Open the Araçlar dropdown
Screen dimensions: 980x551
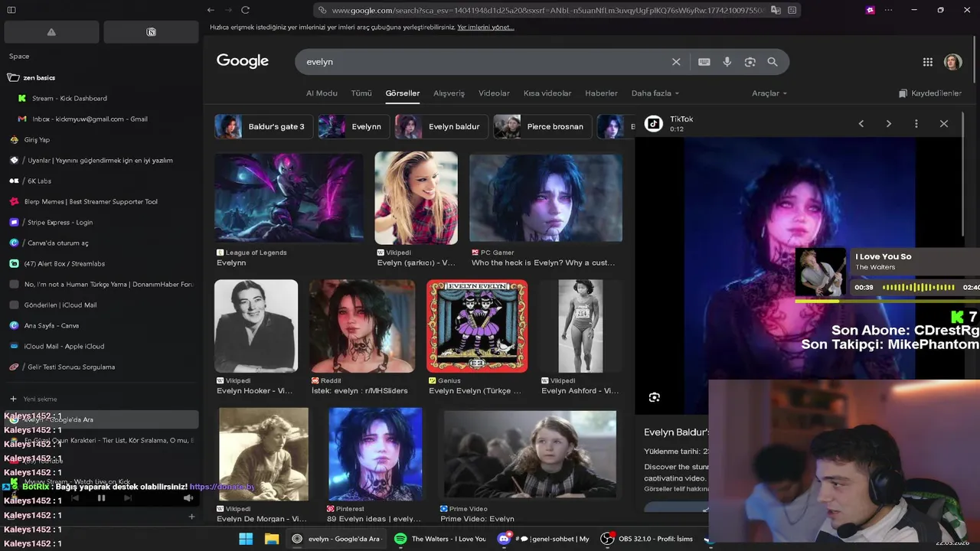[769, 93]
